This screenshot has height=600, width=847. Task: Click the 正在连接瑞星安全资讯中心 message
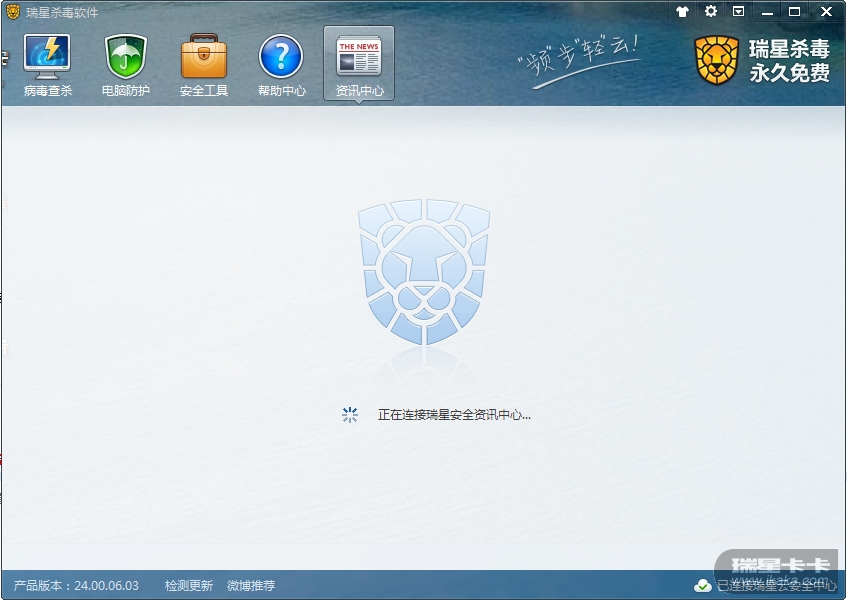pos(454,415)
